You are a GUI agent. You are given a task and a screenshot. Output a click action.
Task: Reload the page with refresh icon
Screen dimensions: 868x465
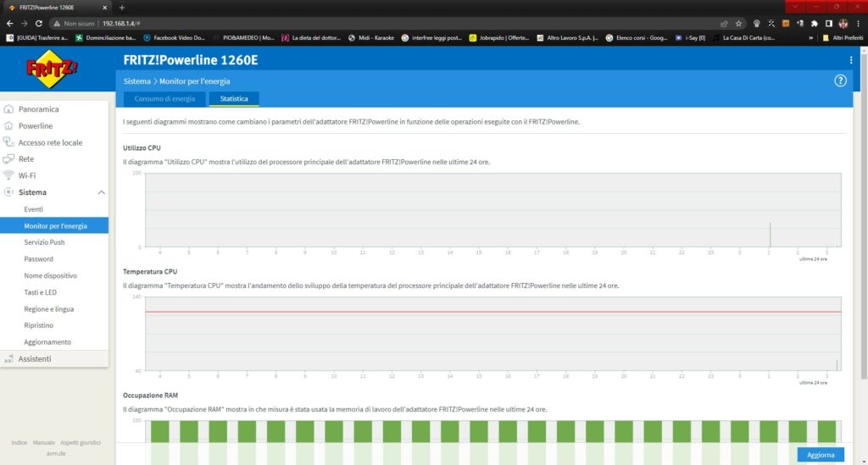39,23
